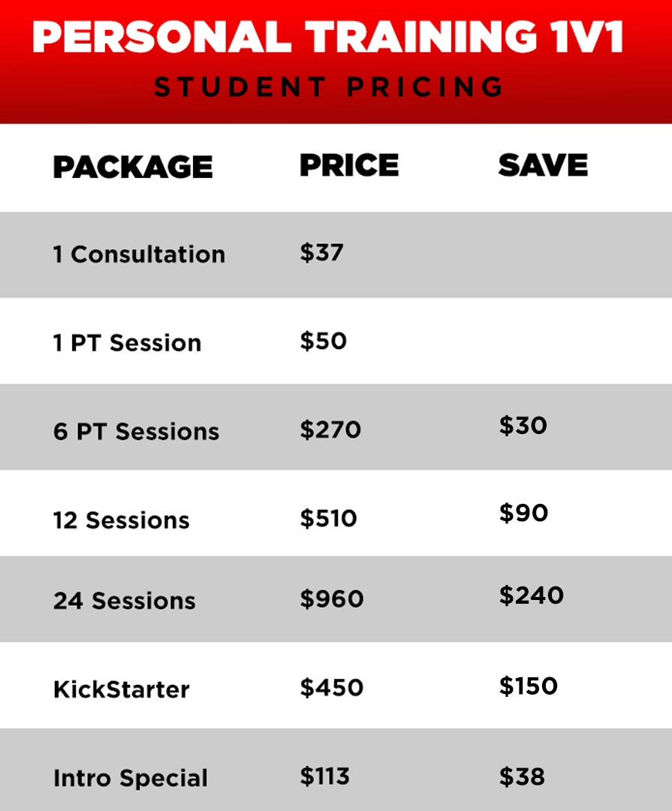
Task: Select the 6 PT Sessions package
Action: coord(137,431)
